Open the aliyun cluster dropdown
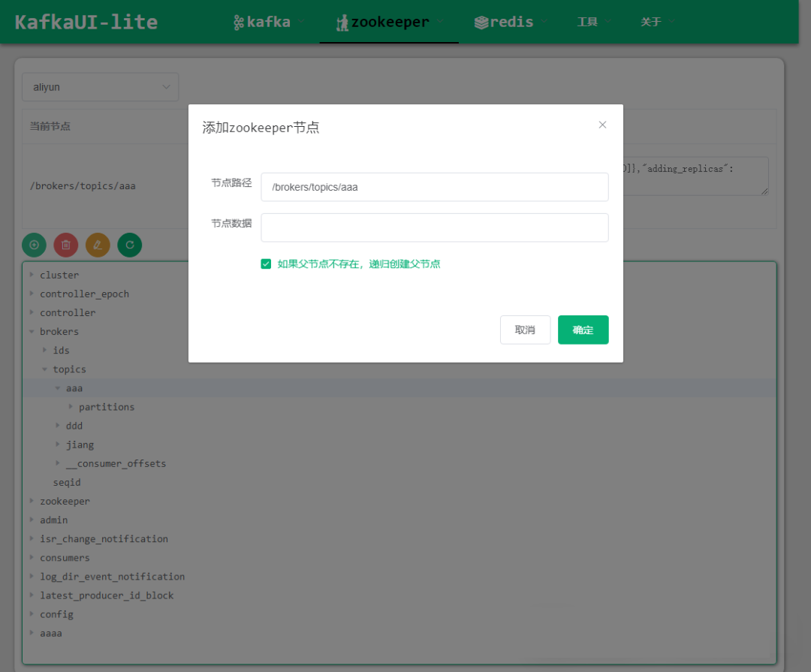Viewport: 811px width, 672px height. coord(101,87)
